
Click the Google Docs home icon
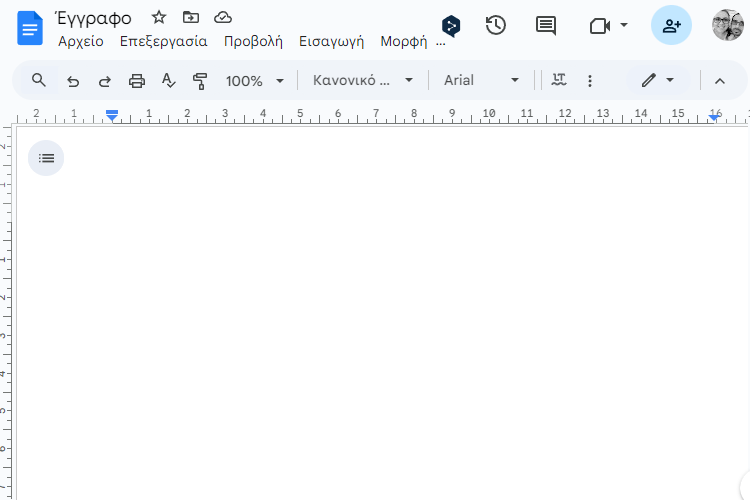point(30,28)
